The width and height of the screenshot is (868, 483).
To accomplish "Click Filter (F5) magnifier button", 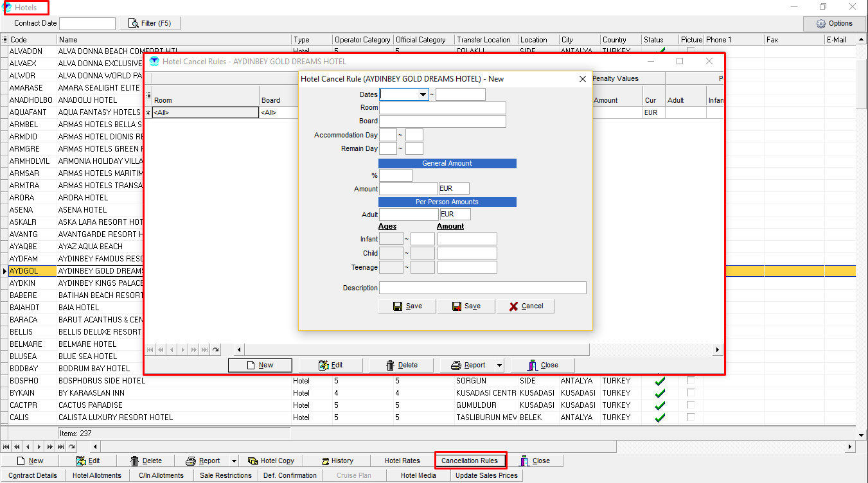I will (150, 23).
